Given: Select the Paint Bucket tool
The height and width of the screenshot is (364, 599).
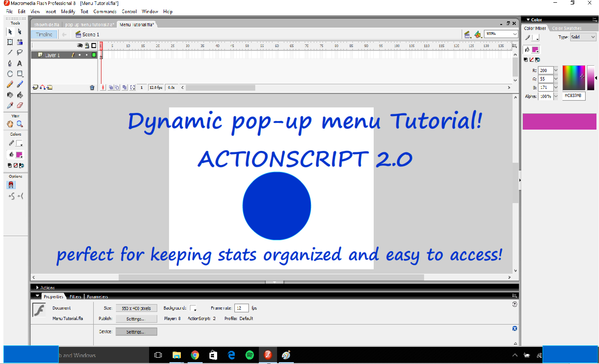Looking at the screenshot, I should [20, 95].
